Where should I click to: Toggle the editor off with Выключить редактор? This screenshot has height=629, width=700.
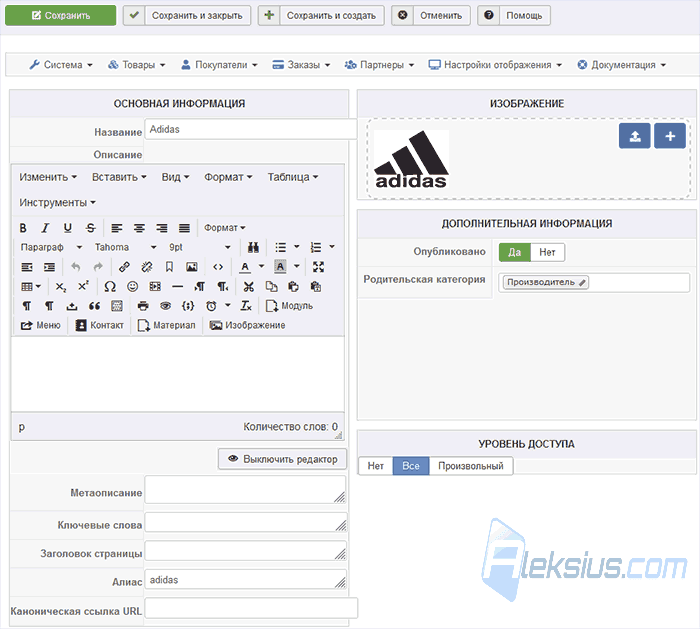[282, 459]
